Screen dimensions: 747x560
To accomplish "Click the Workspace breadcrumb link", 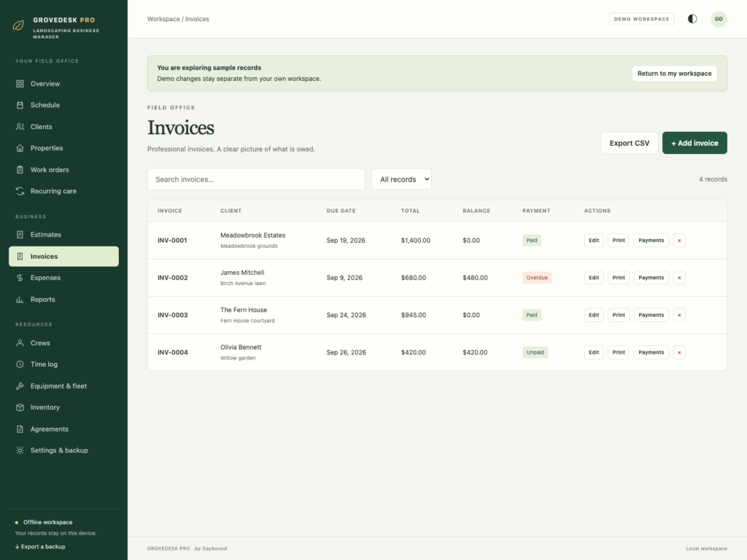I will click(163, 19).
